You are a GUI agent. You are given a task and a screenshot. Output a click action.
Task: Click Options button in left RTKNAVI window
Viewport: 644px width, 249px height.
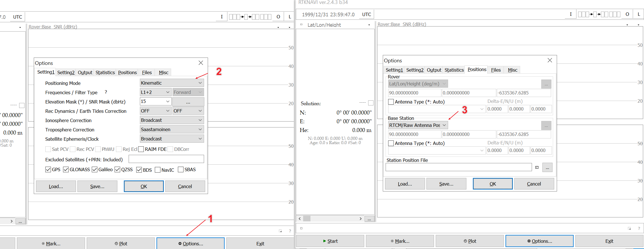(x=191, y=243)
